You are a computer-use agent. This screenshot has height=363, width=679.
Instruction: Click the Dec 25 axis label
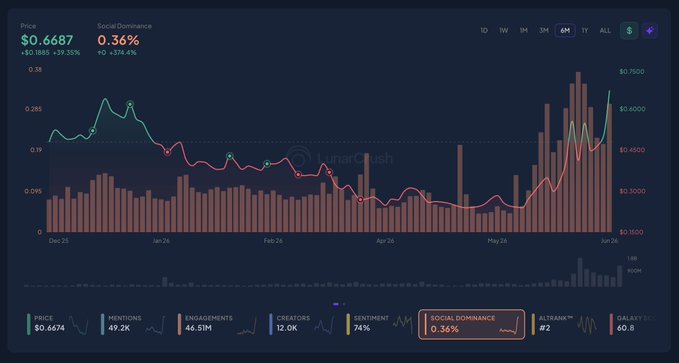[59, 241]
